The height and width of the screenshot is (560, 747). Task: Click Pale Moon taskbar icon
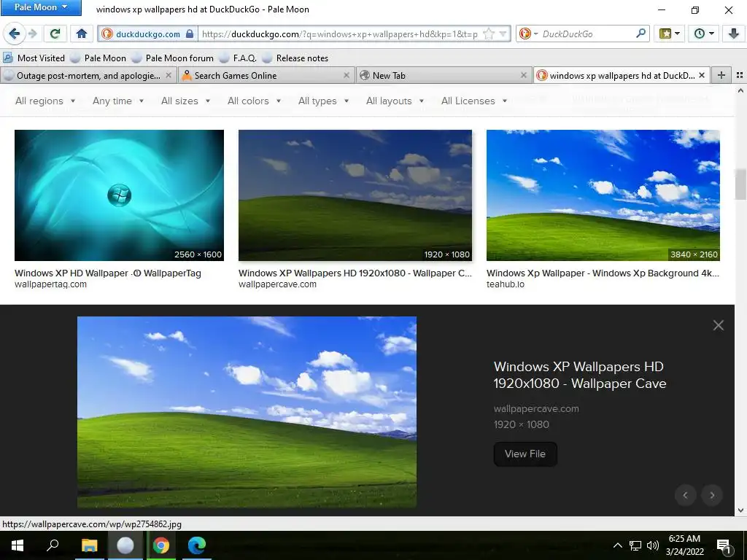[x=125, y=545]
